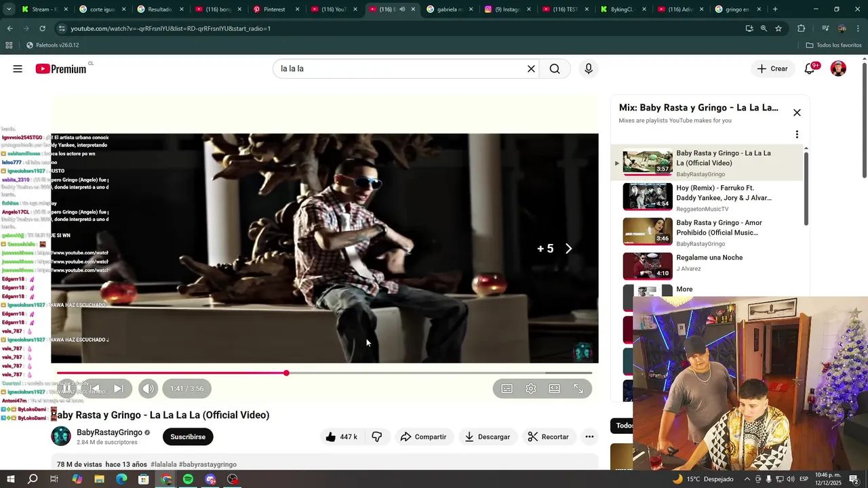Open the Chrome apps grid shortcut

tap(9, 45)
